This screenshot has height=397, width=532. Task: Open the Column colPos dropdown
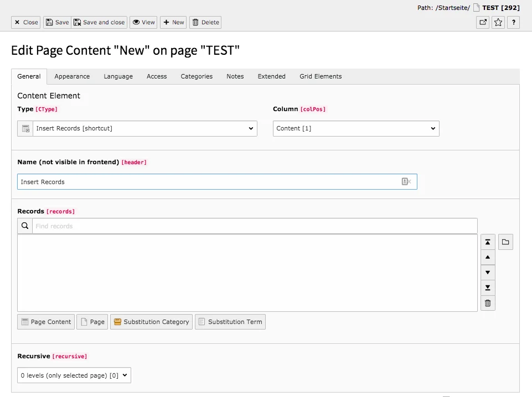355,128
